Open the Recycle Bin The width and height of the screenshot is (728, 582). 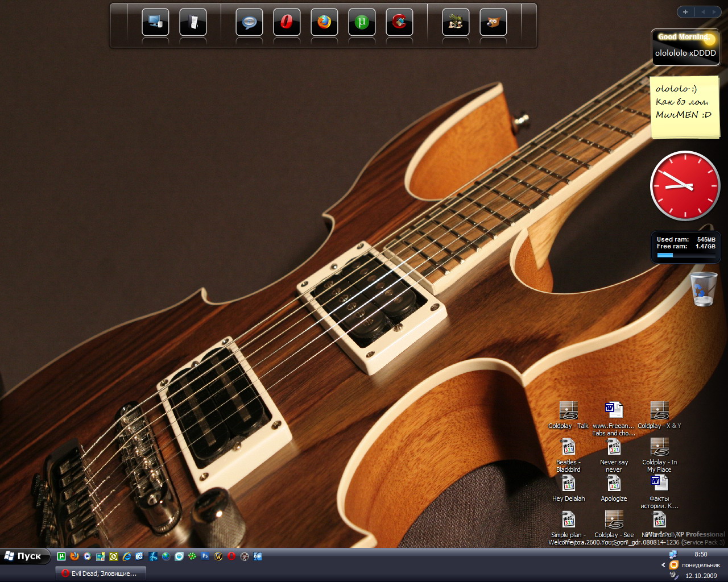tap(704, 289)
